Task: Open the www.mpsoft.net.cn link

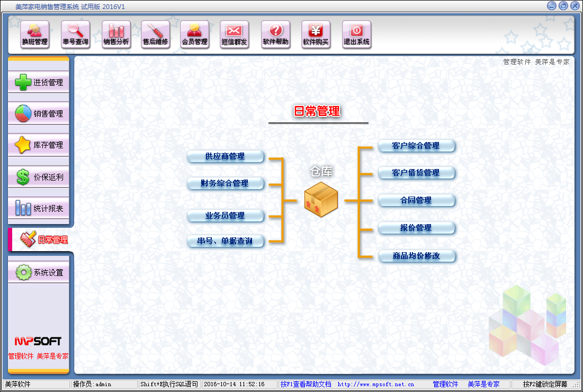Action: click(x=375, y=385)
